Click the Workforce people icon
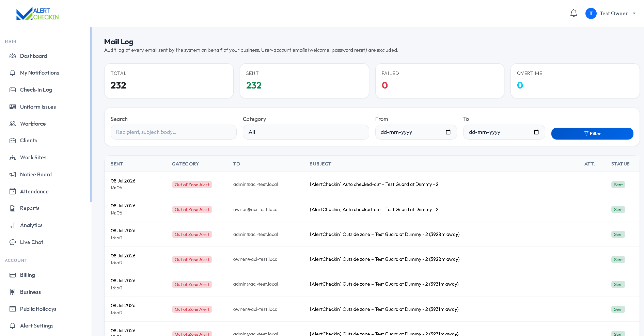This screenshot has height=336, width=644. click(x=13, y=124)
